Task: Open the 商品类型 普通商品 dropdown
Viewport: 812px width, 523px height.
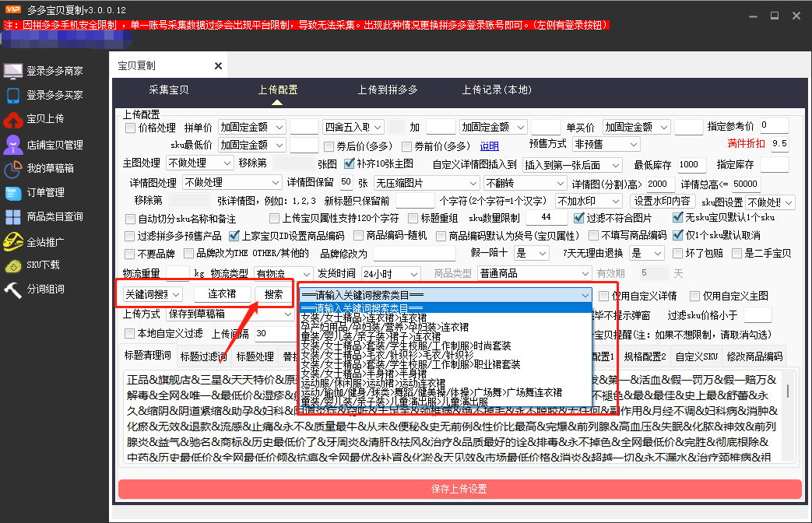Action: point(534,273)
